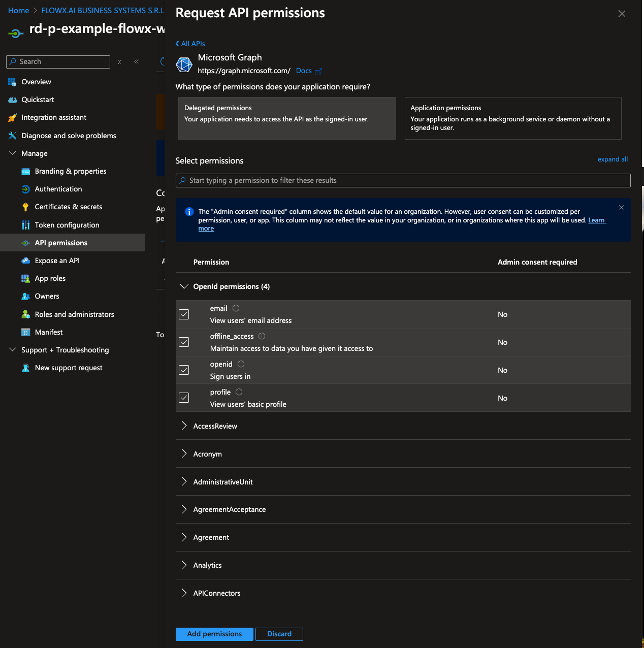Open FLOWX.AI BUSINESS SYSTEMS breadcrumb
This screenshot has height=648, width=644.
click(103, 11)
